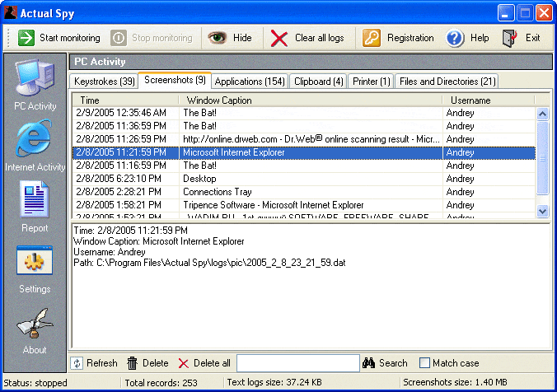Select the 2/9/2005 12:35:46 AM row
This screenshot has height=392, width=557.
(304, 113)
